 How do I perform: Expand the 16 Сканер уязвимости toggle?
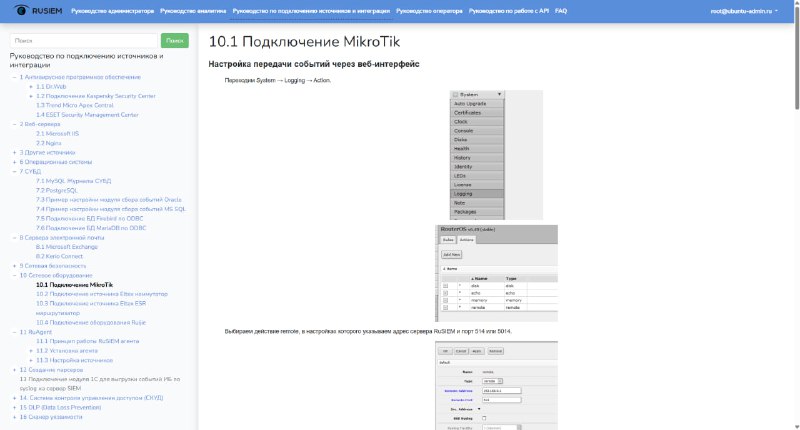[14, 417]
